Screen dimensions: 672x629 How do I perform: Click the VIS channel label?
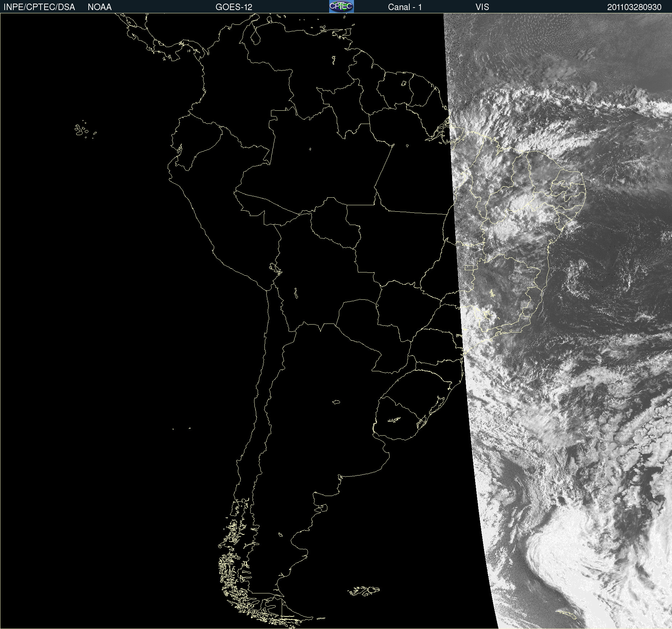[x=482, y=7]
